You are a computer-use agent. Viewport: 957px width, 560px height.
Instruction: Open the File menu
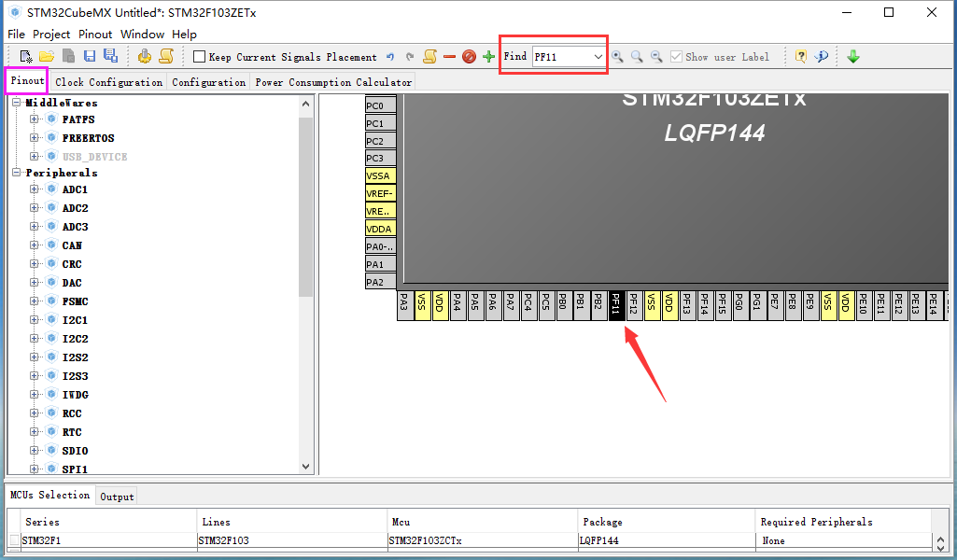click(17, 35)
